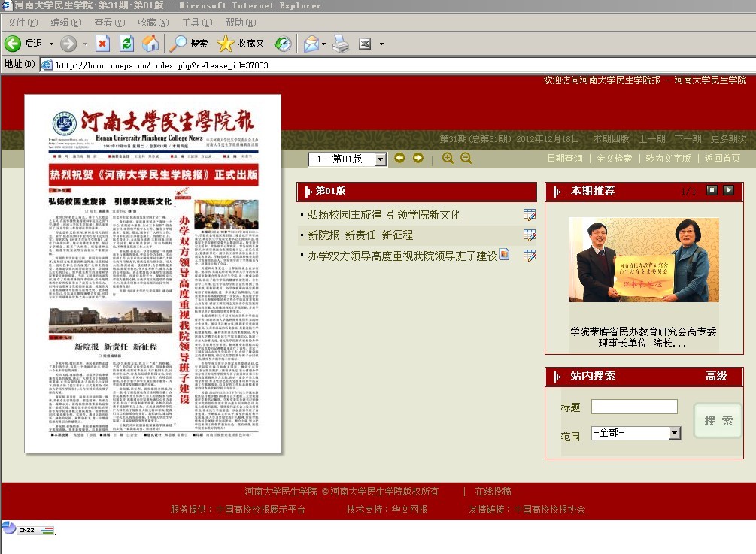Stop loading the page
Viewport: 756px width, 554px height.
(x=102, y=44)
